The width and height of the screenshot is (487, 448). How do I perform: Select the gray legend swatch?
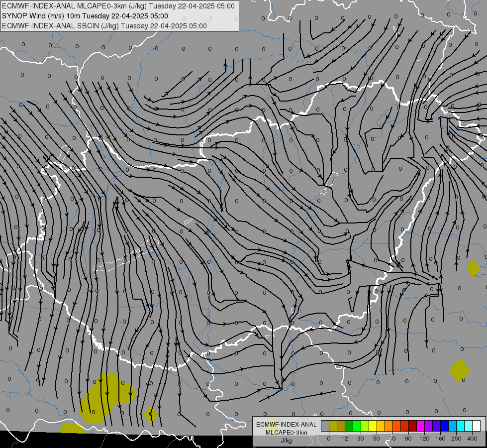pyautogui.click(x=325, y=426)
